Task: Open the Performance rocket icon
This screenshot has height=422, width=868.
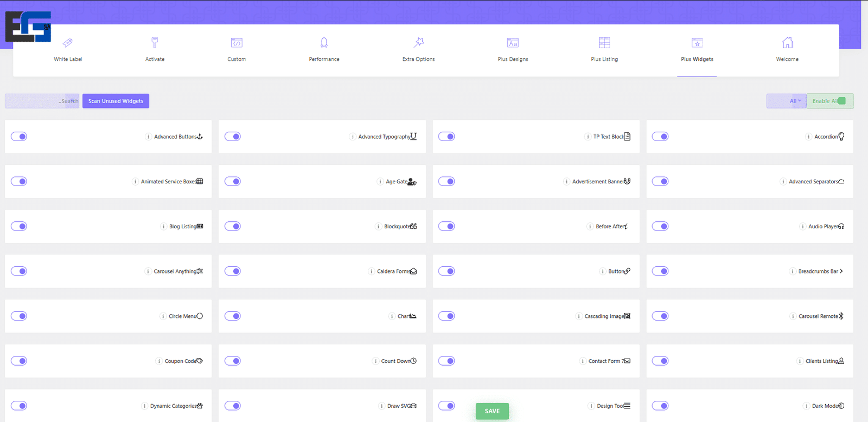Action: (x=324, y=43)
